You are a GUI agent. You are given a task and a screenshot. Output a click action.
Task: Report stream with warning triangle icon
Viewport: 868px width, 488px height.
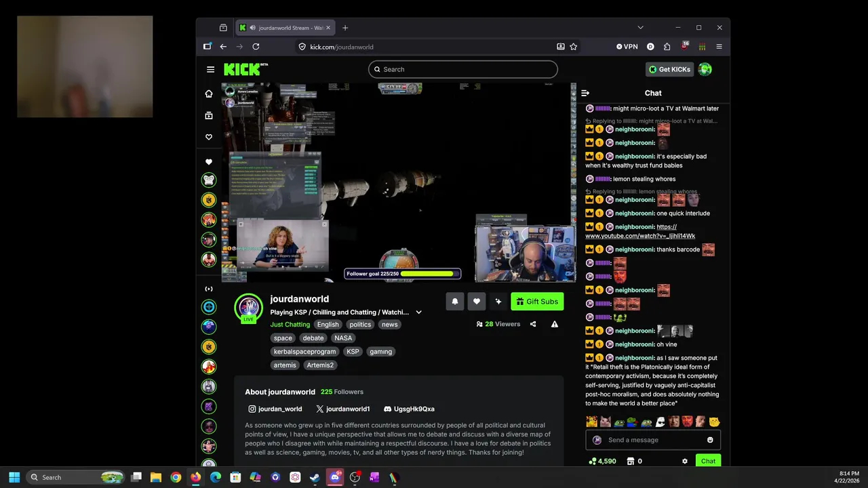(555, 324)
